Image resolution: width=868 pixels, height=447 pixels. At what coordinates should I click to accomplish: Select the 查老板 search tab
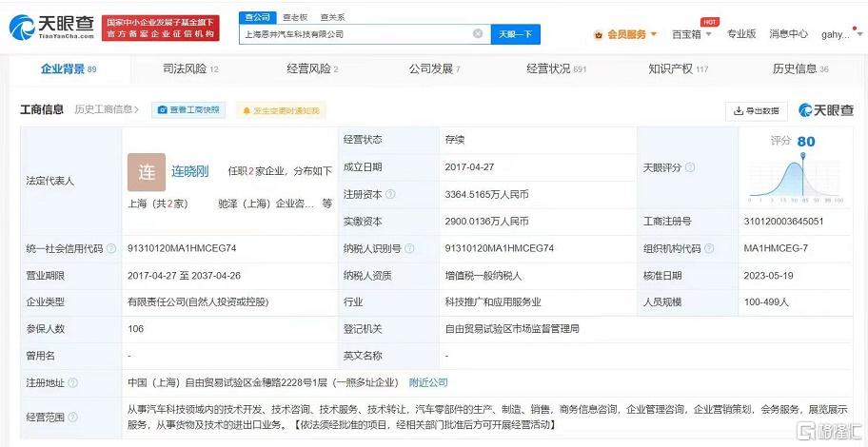click(x=294, y=17)
